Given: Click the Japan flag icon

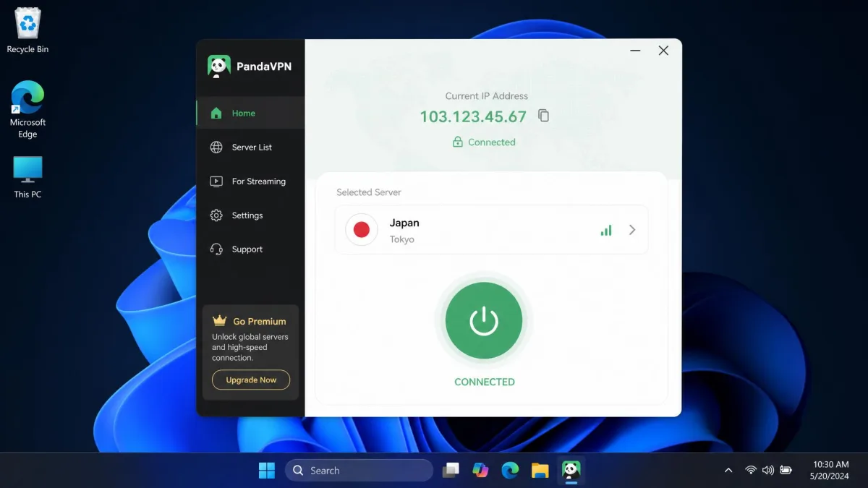Looking at the screenshot, I should [x=362, y=230].
